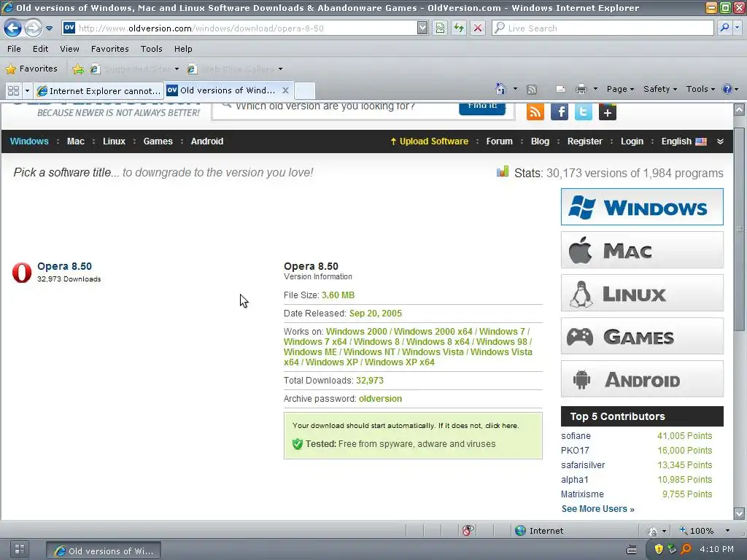This screenshot has width=747, height=560.
Task: Run search with the magnifier button
Action: 724,28
